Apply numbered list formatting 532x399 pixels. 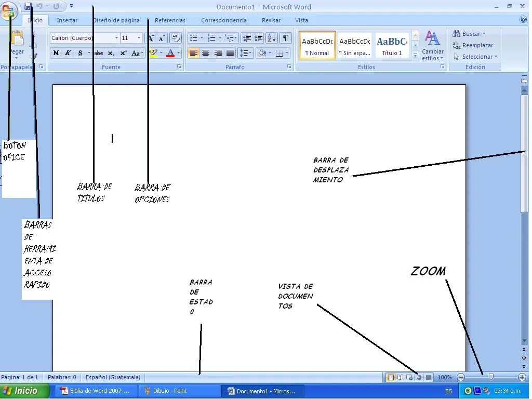pyautogui.click(x=211, y=37)
